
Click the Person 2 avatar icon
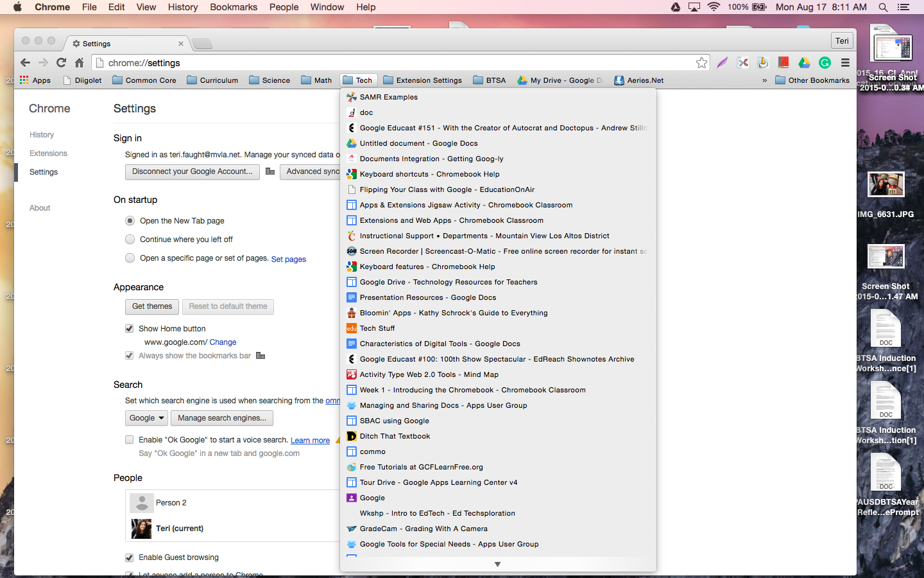[142, 503]
